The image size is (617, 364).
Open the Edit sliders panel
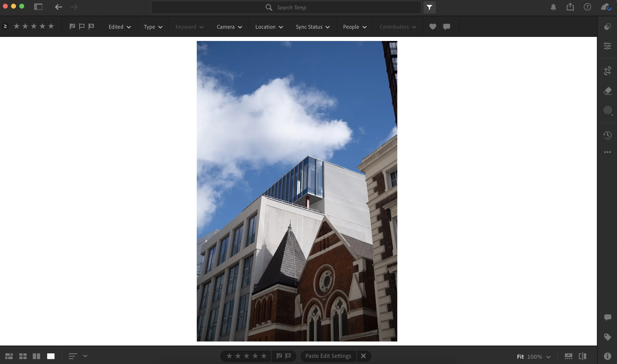607,46
